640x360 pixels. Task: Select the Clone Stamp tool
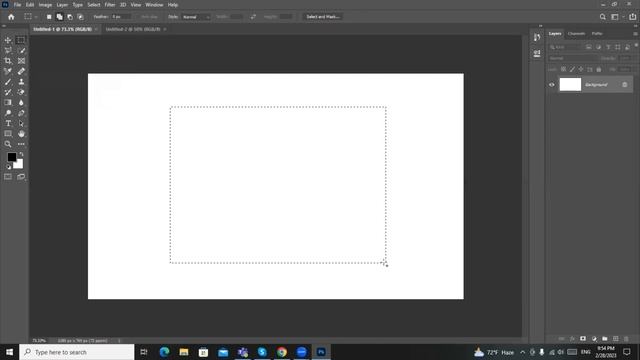(x=21, y=82)
